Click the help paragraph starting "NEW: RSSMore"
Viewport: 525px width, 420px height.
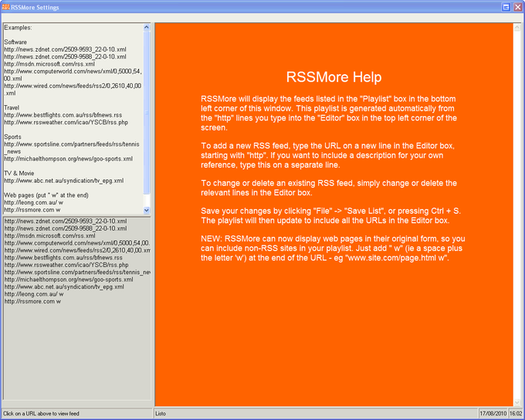click(x=333, y=249)
